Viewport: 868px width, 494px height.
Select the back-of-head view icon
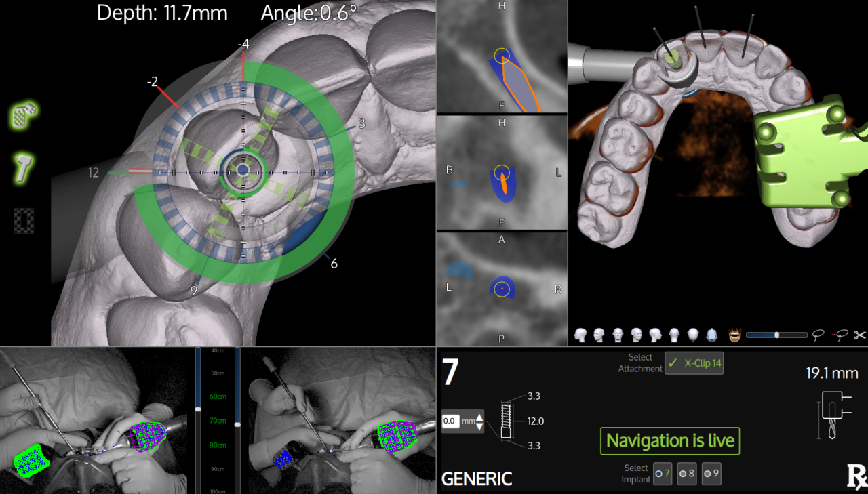tap(675, 335)
